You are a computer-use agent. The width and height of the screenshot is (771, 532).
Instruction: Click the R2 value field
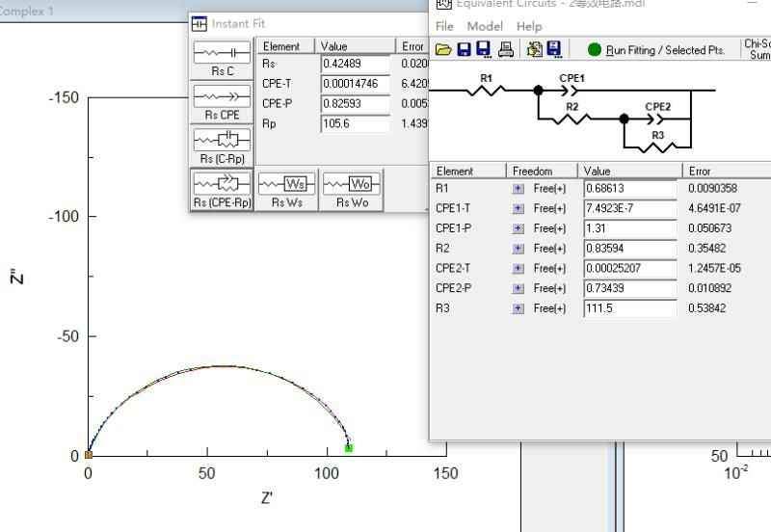click(x=630, y=249)
